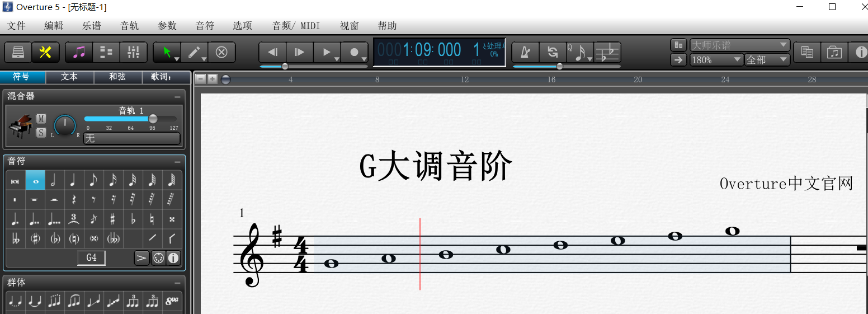This screenshot has height=314, width=868.
Task: Click the copy pages icon in toolbar
Action: [x=807, y=52]
